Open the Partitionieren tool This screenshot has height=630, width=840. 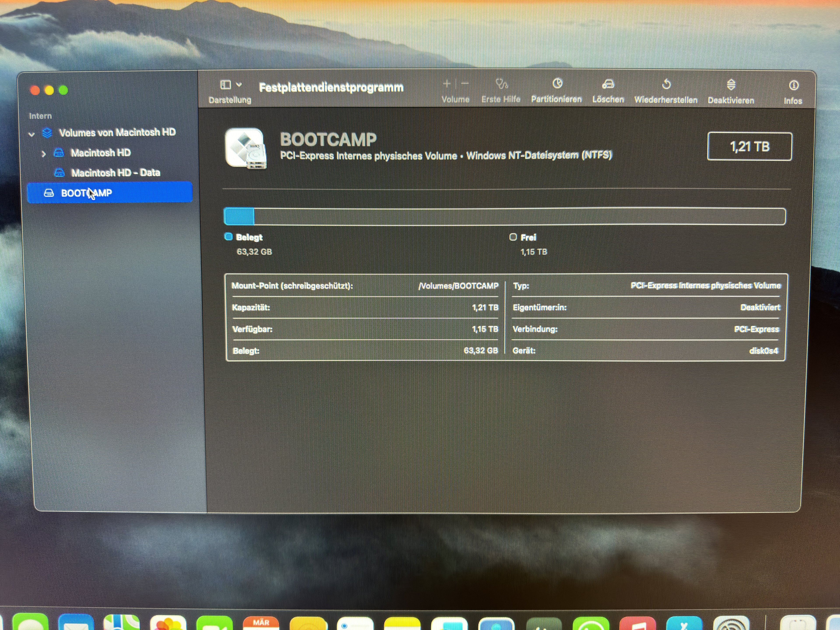coord(557,84)
